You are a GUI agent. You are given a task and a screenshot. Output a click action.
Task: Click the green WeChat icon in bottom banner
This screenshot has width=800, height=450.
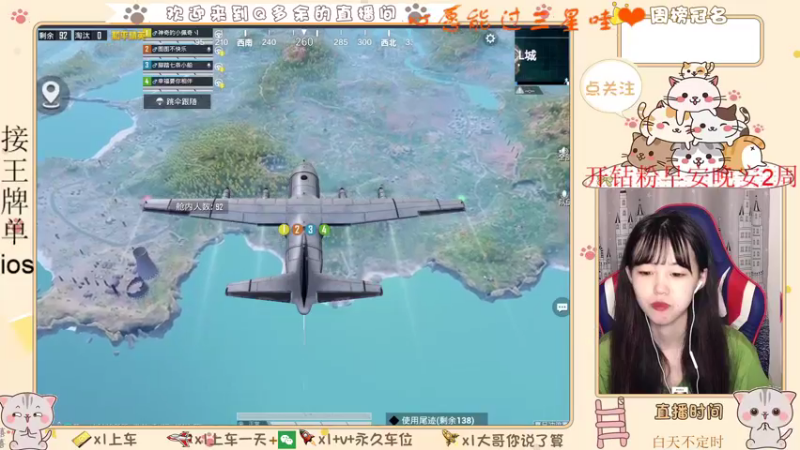tap(287, 439)
